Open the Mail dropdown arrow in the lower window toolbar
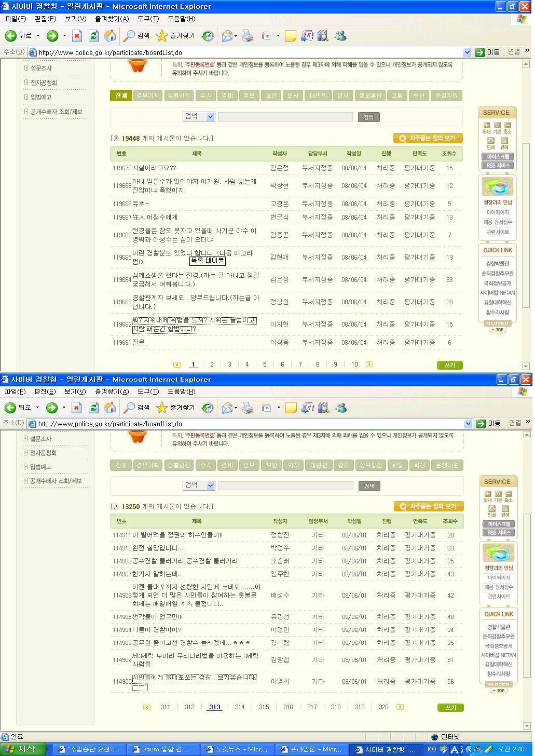The width and height of the screenshot is (535, 756). 236,408
